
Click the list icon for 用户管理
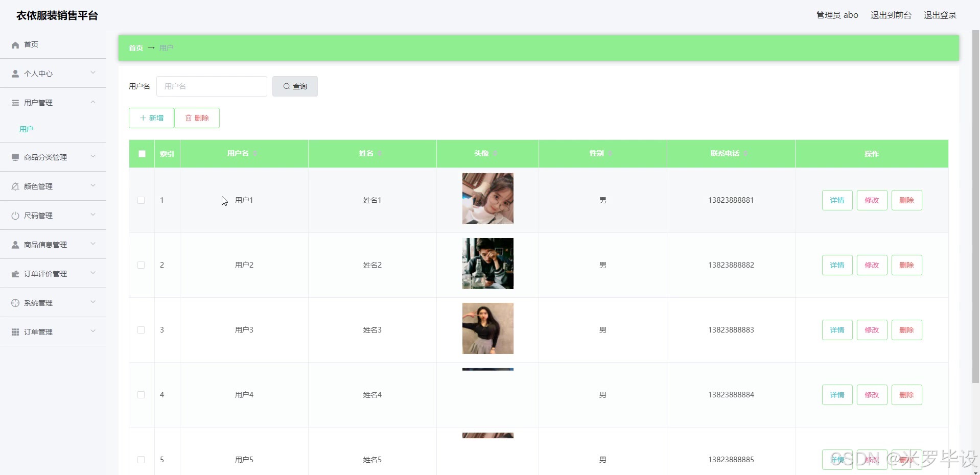tap(15, 103)
